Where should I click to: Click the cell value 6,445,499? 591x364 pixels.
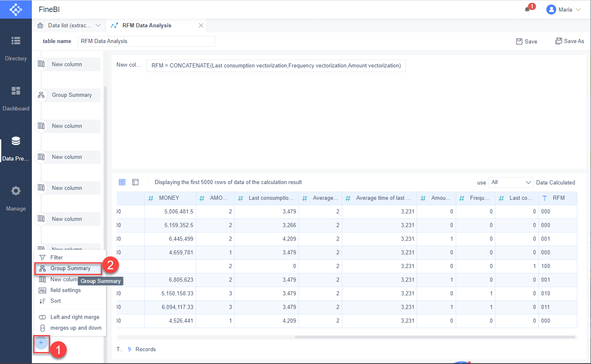point(181,239)
